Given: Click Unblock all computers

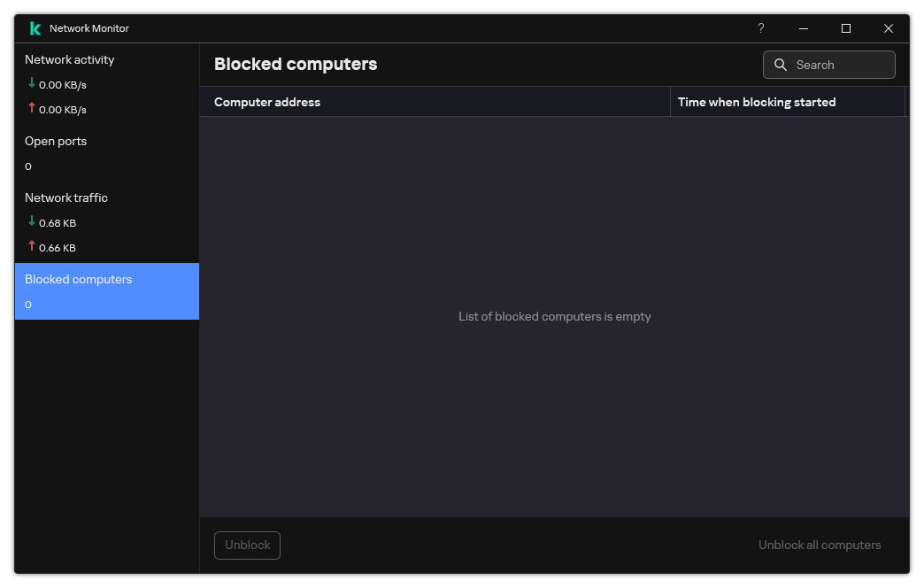Looking at the screenshot, I should 819,545.
